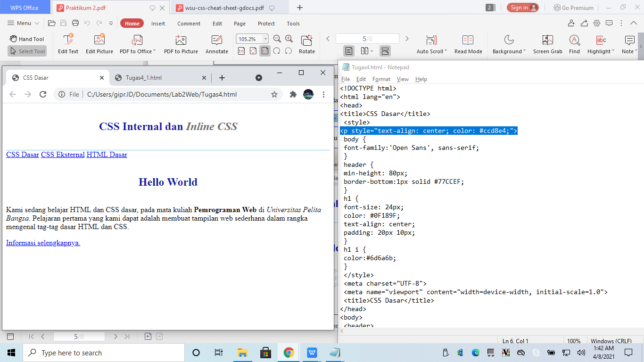Open the Annotate tool
Image resolution: width=644 pixels, height=362 pixels.
coord(216,44)
